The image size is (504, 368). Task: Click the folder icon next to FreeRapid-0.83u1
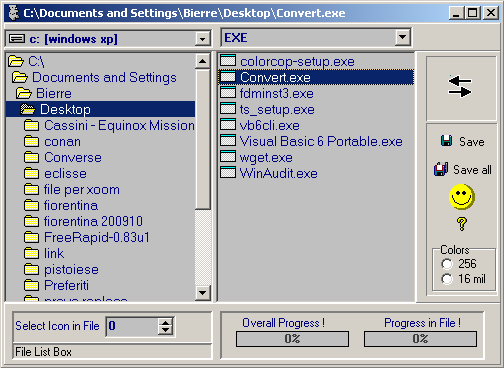(x=32, y=237)
